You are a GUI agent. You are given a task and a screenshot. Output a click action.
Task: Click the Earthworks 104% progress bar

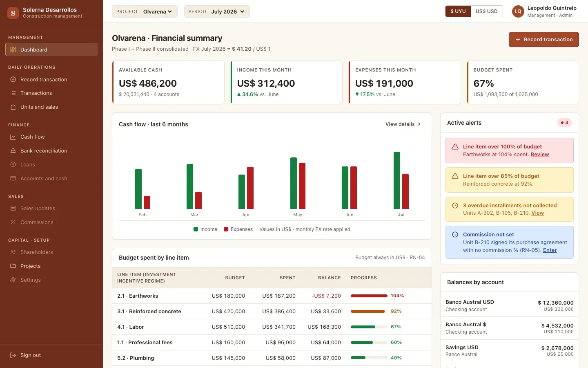coord(369,296)
